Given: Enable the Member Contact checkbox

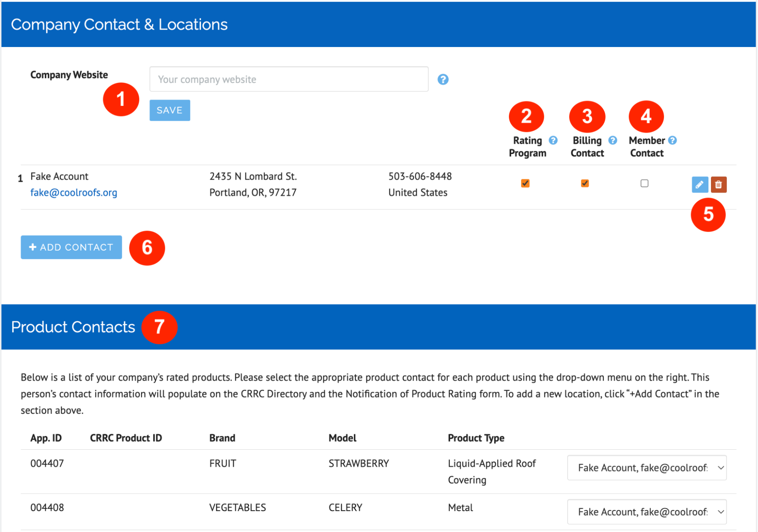Looking at the screenshot, I should pyautogui.click(x=644, y=183).
